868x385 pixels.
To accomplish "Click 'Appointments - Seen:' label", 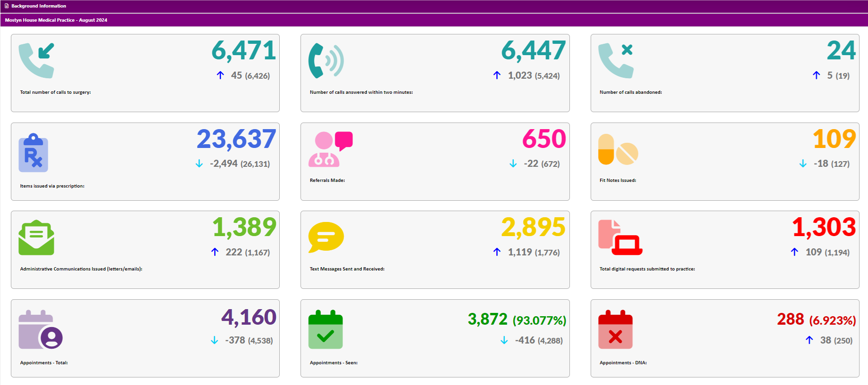I will [334, 363].
